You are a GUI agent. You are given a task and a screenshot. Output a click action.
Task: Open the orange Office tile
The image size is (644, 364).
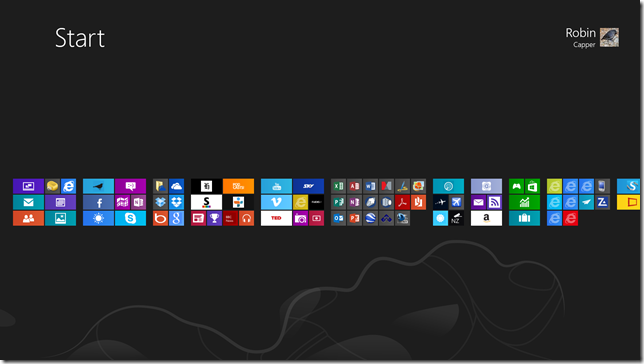pos(419,202)
